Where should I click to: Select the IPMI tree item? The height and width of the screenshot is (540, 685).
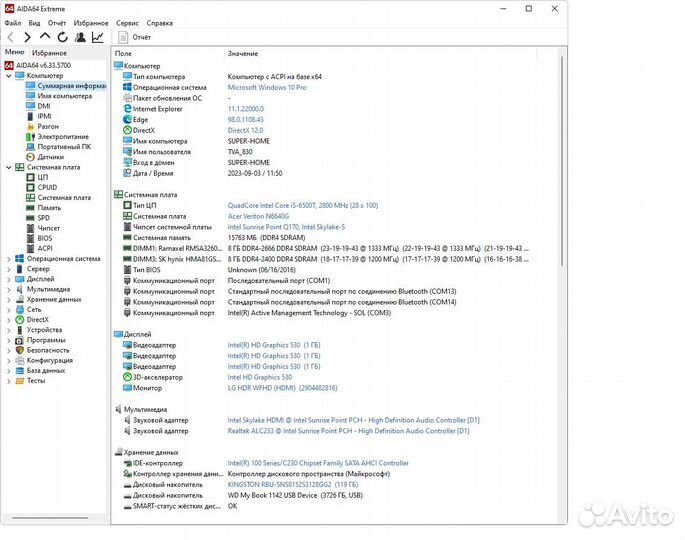pos(39,116)
